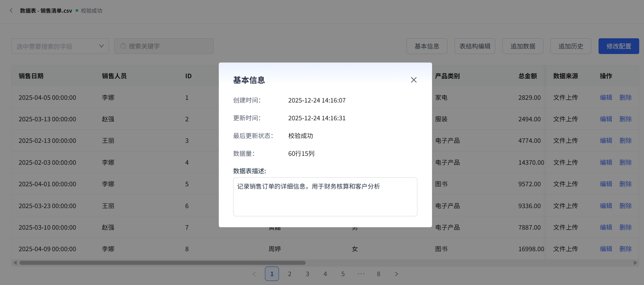644x285 pixels.
Task: Click the 追加数据 button
Action: 523,46
